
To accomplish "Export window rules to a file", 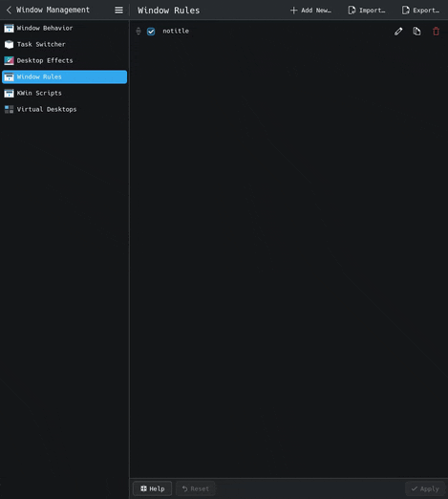I will point(420,11).
